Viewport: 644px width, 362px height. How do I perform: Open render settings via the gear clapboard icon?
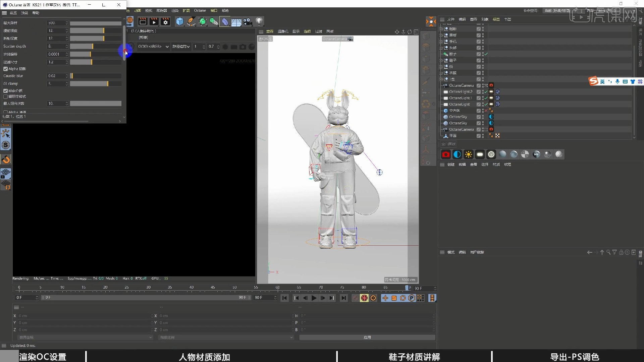pyautogui.click(x=165, y=21)
